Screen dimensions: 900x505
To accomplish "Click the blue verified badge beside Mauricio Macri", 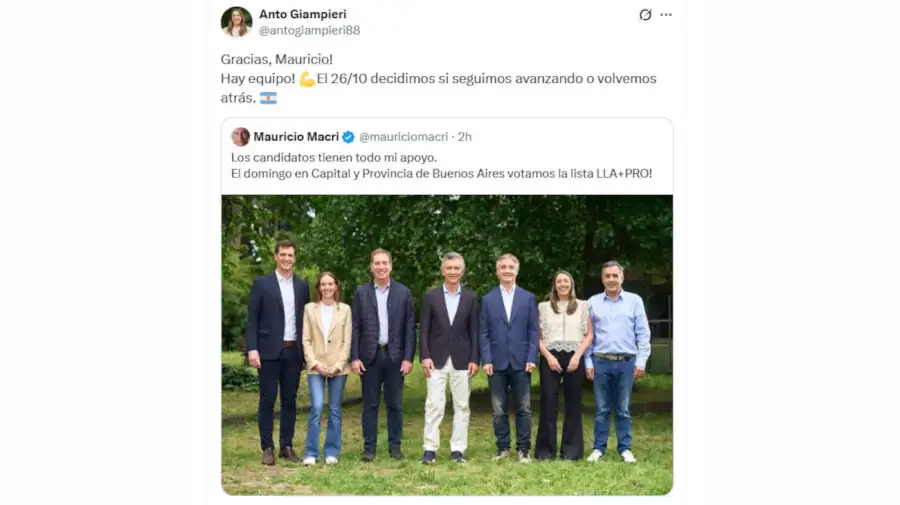I will [x=348, y=137].
